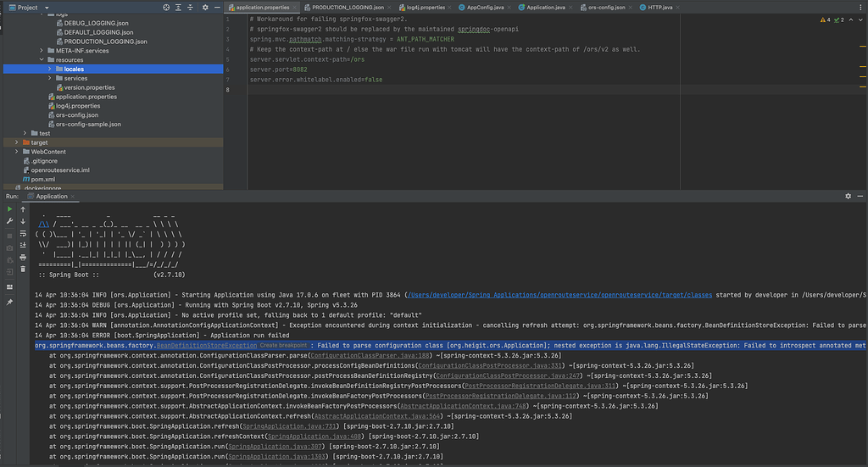Expand the services folder

(50, 78)
